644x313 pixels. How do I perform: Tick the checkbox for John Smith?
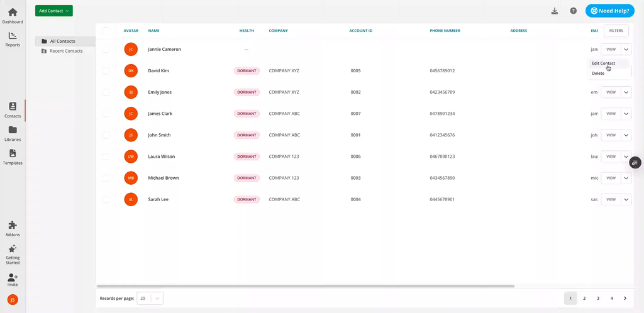click(x=106, y=135)
